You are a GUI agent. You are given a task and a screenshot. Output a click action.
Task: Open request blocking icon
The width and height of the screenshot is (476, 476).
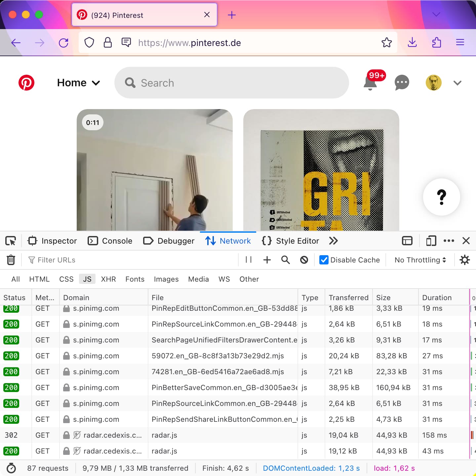(x=304, y=260)
